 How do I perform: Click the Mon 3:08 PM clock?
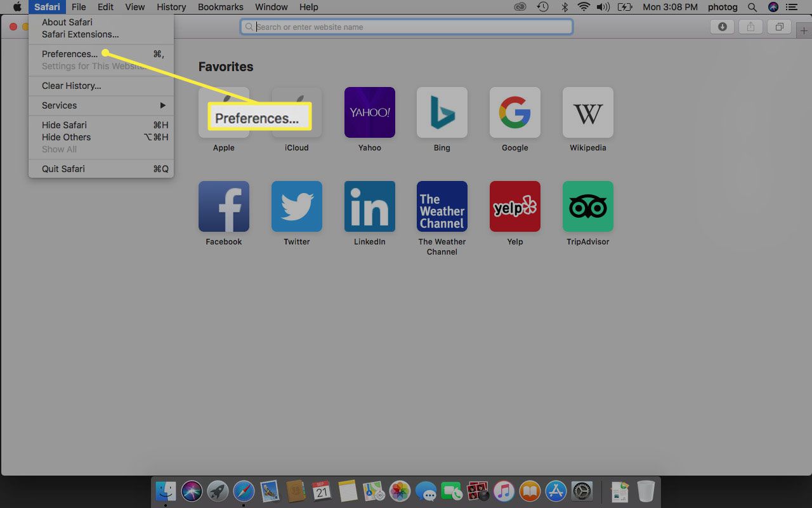[670, 7]
